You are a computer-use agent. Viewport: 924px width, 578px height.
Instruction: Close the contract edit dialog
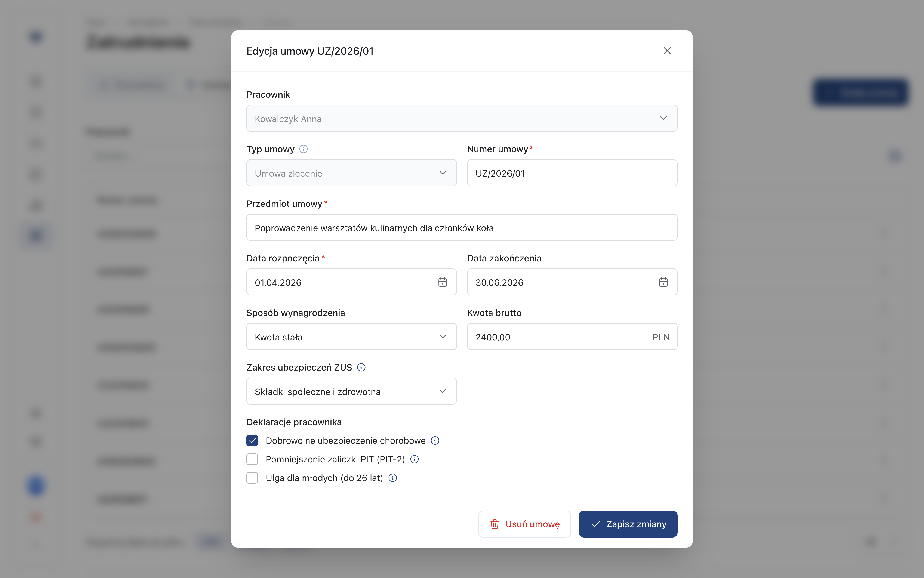pyautogui.click(x=667, y=51)
